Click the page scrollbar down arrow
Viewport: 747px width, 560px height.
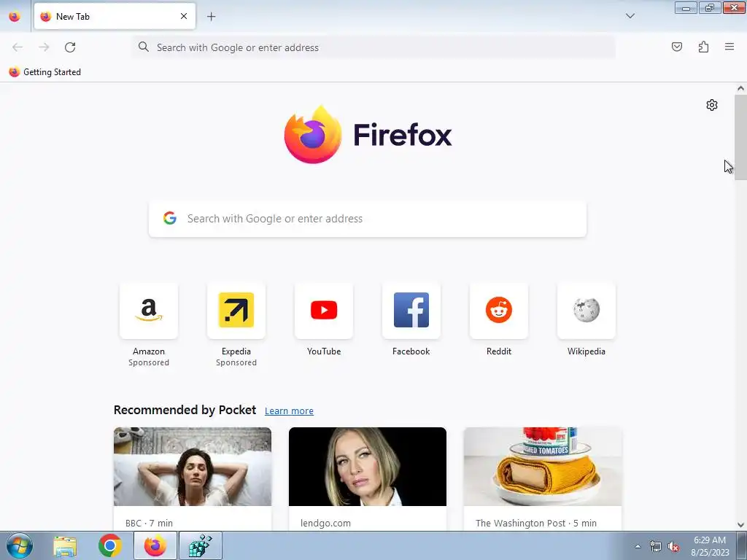pyautogui.click(x=740, y=525)
